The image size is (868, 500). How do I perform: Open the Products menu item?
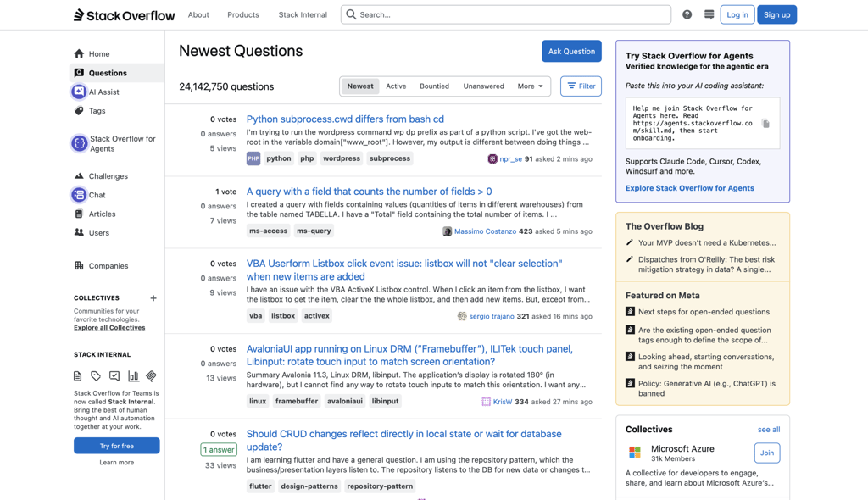point(243,15)
